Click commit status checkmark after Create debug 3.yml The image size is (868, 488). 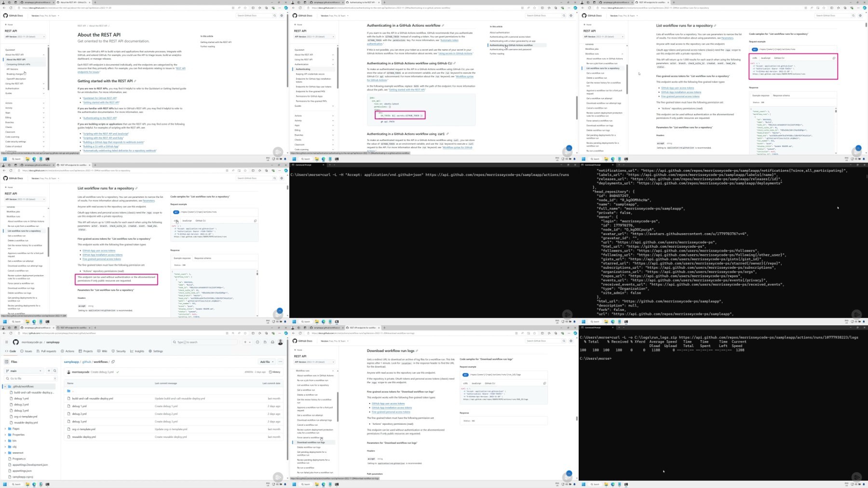117,372
